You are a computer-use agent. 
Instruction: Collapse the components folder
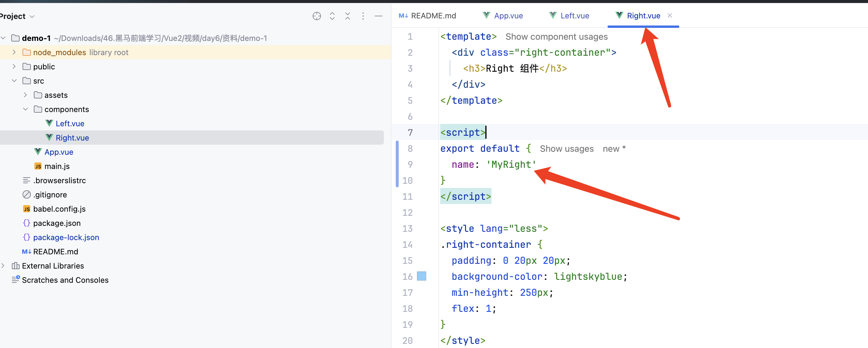tap(25, 109)
